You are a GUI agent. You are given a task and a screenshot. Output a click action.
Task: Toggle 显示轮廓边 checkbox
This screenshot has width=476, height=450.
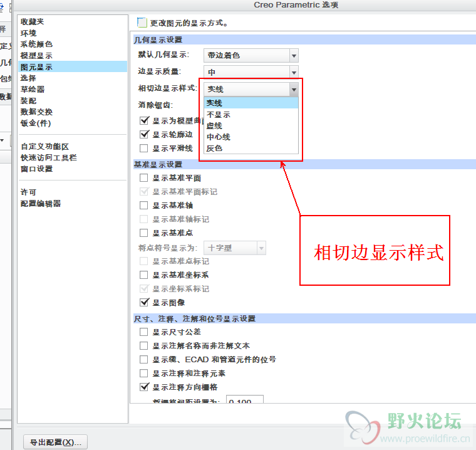(x=144, y=134)
